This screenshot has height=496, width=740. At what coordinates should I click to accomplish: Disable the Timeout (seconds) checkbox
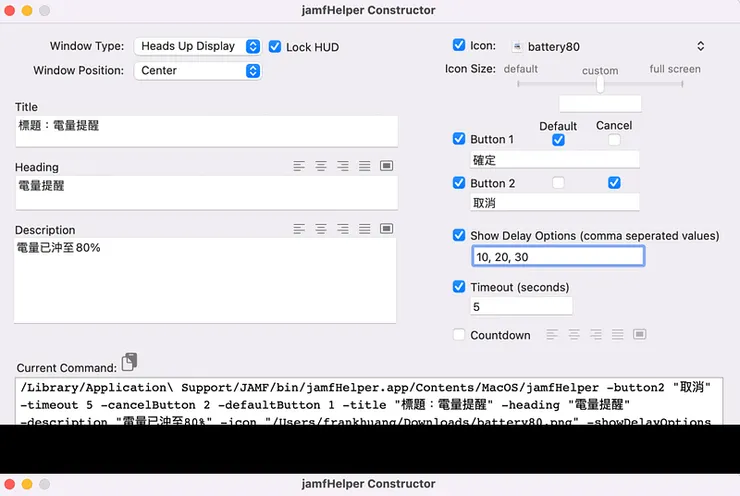459,286
